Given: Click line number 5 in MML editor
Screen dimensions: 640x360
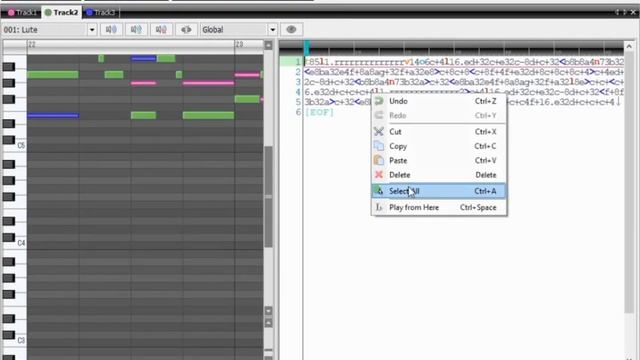Looking at the screenshot, I should [x=298, y=102].
